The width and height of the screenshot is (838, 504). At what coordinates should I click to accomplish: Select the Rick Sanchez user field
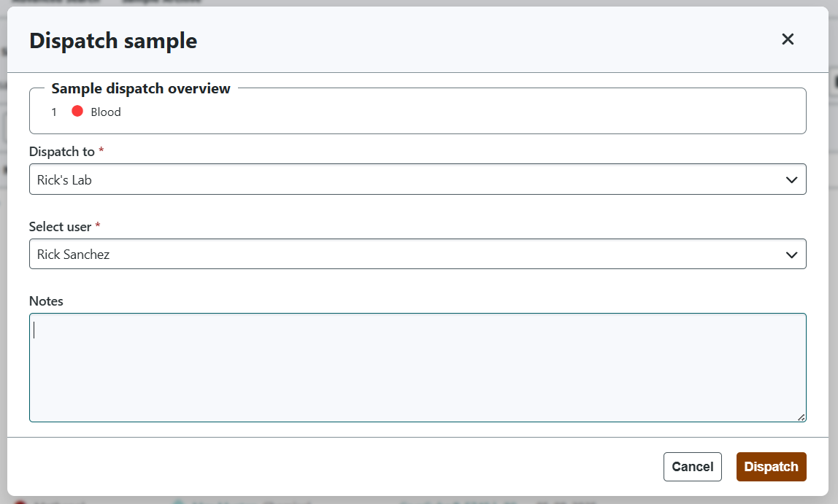point(418,254)
